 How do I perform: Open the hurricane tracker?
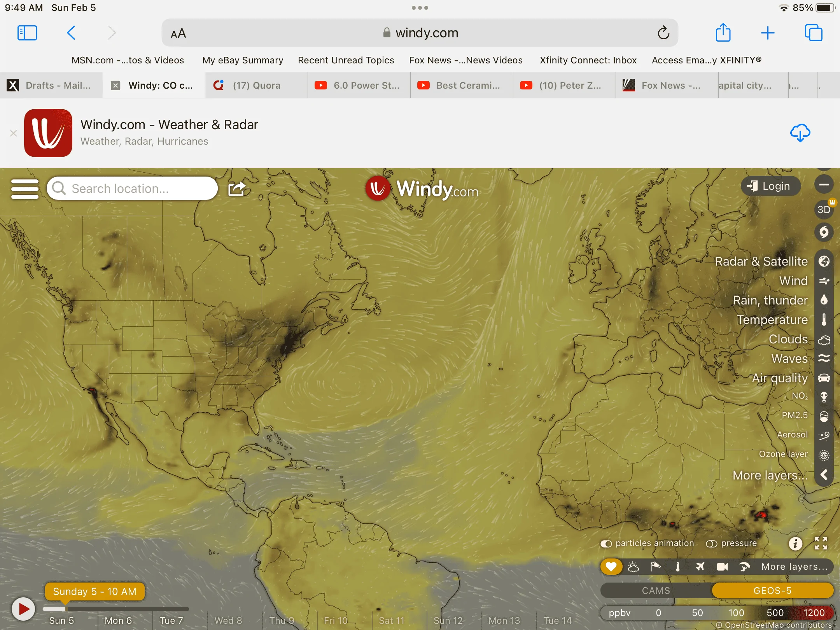pos(824,233)
